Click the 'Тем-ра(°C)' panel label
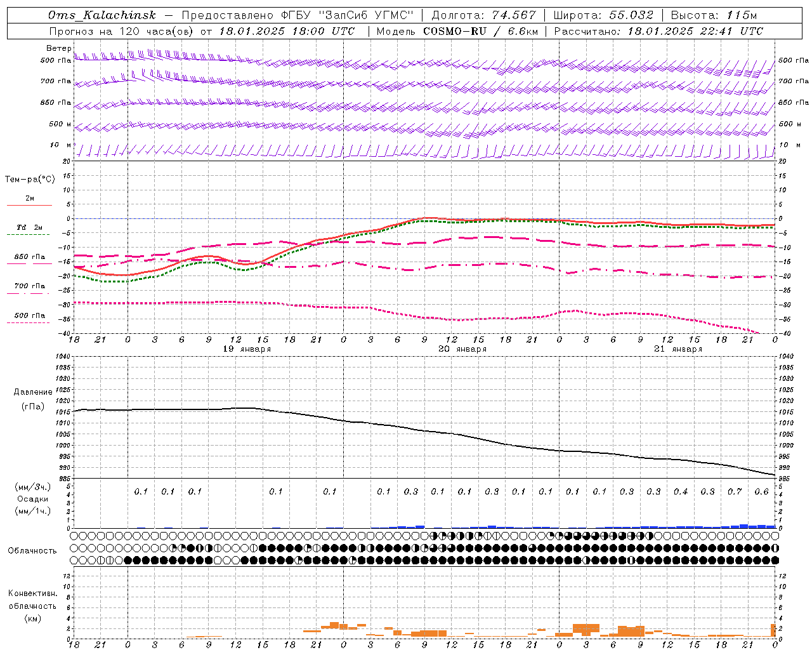Image resolution: width=812 pixels, height=650 pixels. 30,180
